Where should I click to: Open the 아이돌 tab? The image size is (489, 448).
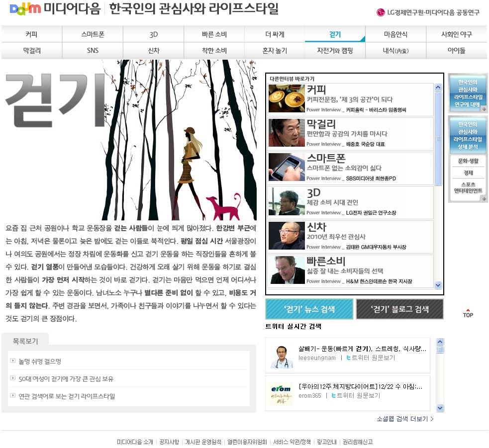pyautogui.click(x=457, y=51)
